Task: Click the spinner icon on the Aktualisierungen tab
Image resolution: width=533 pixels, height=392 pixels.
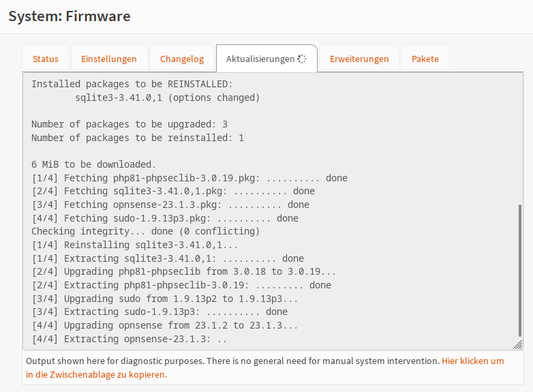Action: 302,59
